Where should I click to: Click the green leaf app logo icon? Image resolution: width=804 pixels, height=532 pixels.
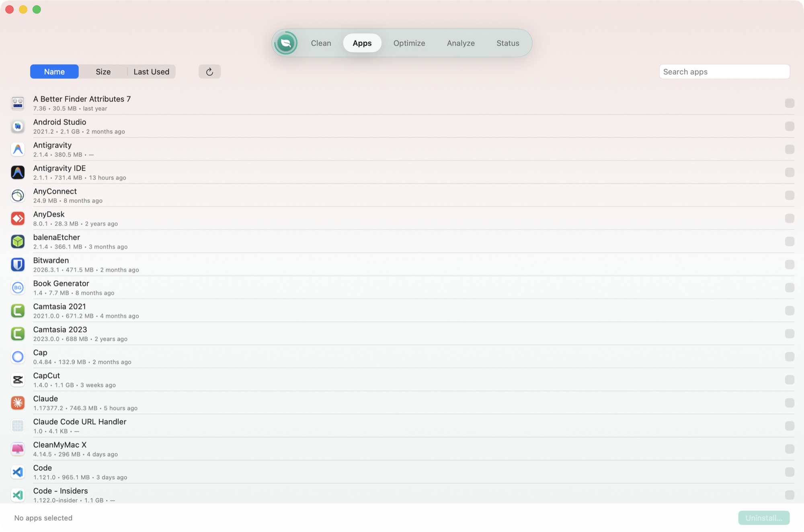pos(286,43)
